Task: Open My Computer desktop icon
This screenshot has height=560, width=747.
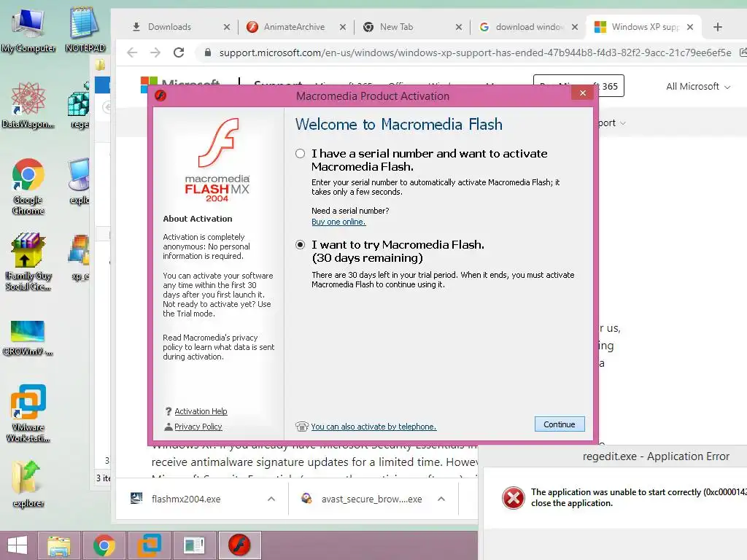Action: tap(28, 29)
